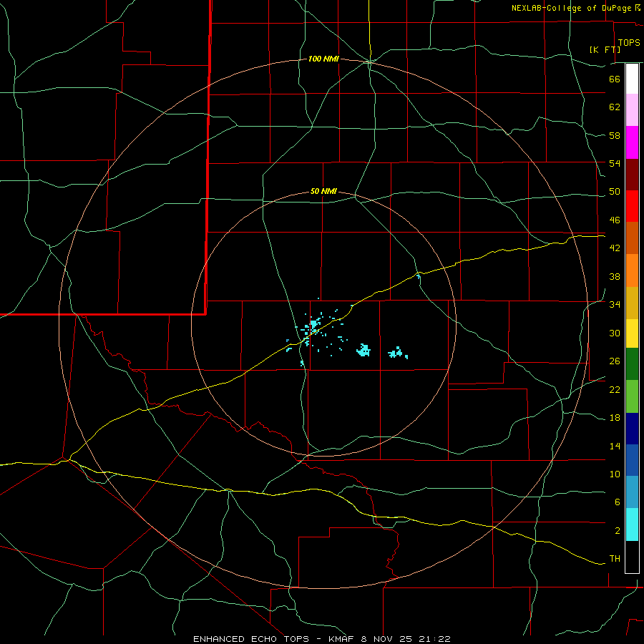Image resolution: width=644 pixels, height=644 pixels.
Task: Click the scale value "58"
Action: pos(615,135)
